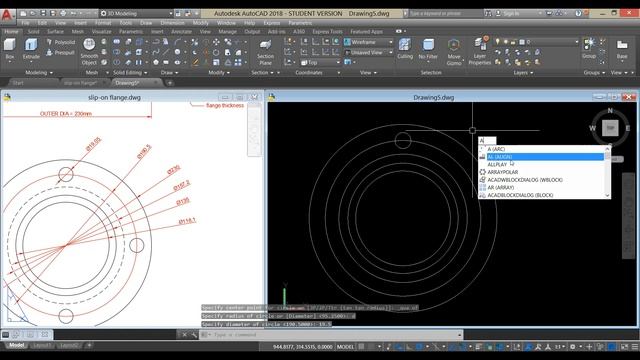Expand the Modeling panel

click(39, 73)
